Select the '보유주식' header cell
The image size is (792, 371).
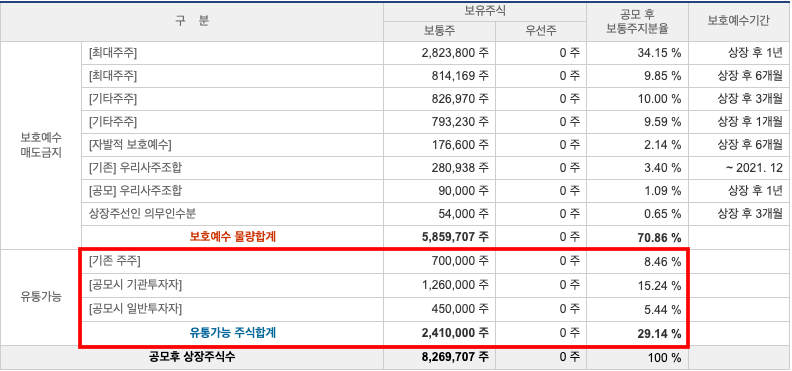pos(485,11)
